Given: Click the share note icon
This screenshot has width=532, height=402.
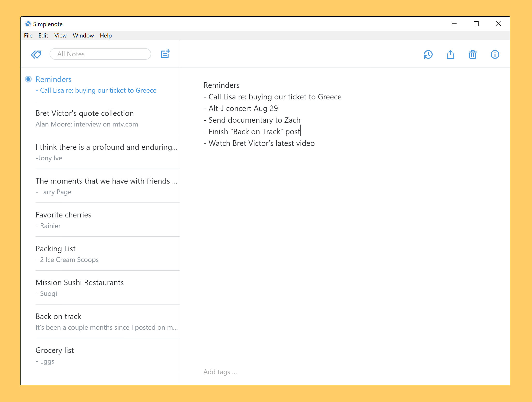Looking at the screenshot, I should [x=450, y=54].
